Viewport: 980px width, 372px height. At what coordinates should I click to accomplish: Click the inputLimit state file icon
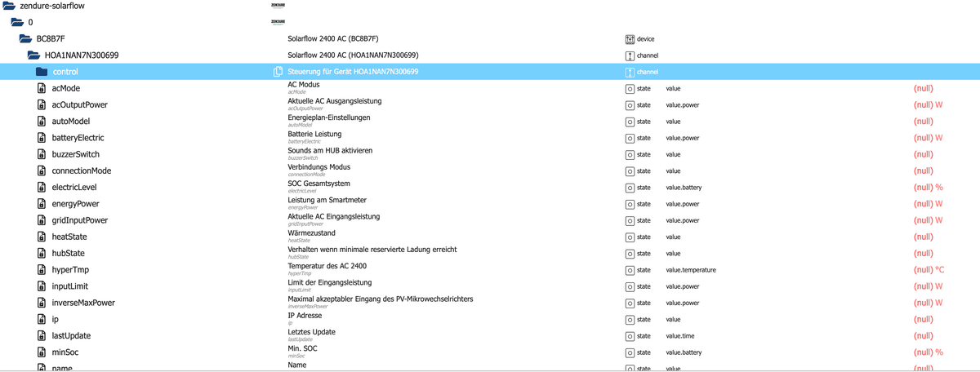42,286
